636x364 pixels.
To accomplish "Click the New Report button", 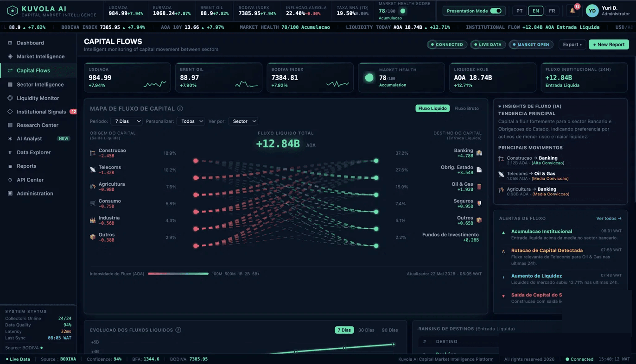I will 609,44.
